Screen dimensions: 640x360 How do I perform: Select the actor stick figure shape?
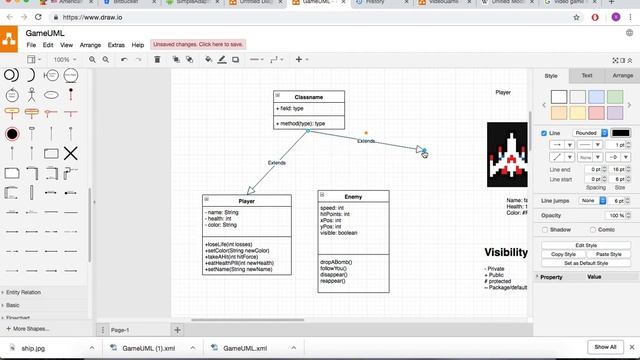click(31, 95)
